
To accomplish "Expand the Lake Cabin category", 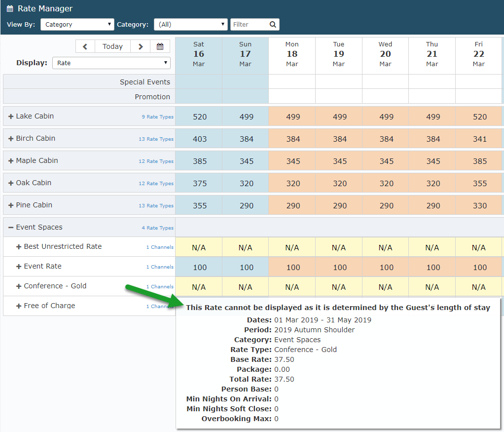I will click(x=11, y=117).
